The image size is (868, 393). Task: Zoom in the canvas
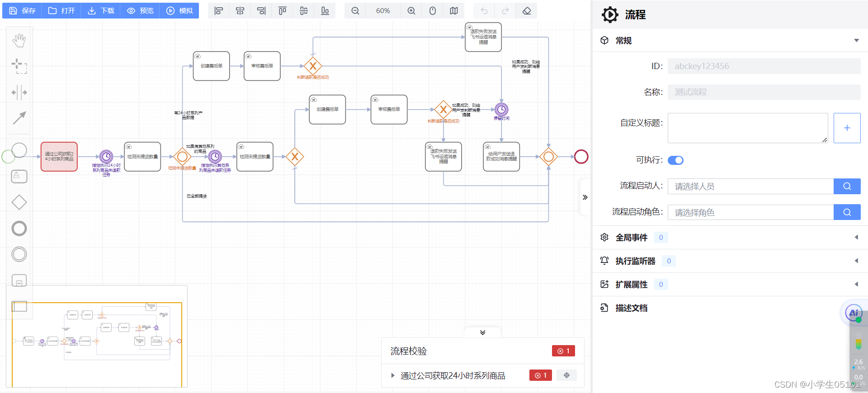411,11
